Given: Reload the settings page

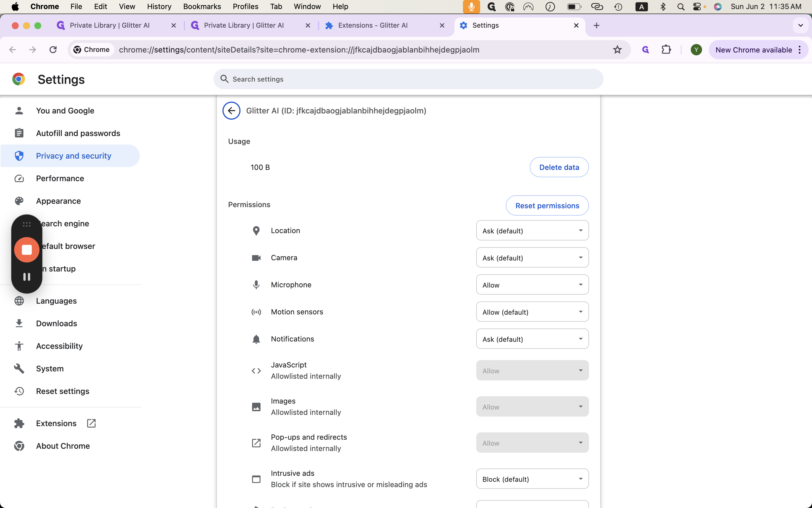Looking at the screenshot, I should pyautogui.click(x=53, y=50).
